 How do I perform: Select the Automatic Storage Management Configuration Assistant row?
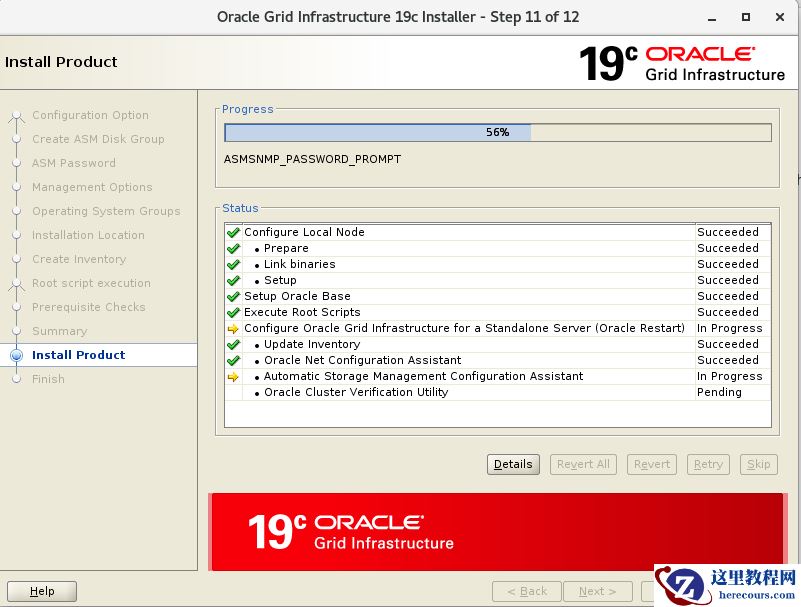[498, 376]
